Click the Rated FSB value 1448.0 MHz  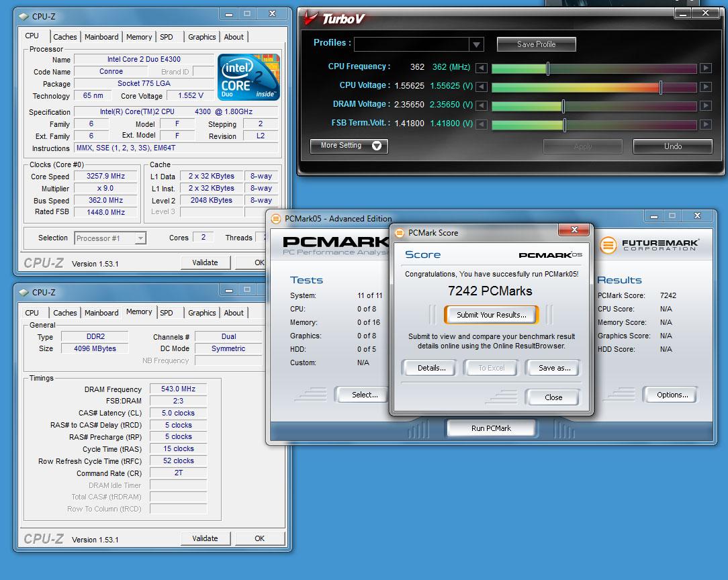[x=106, y=212]
